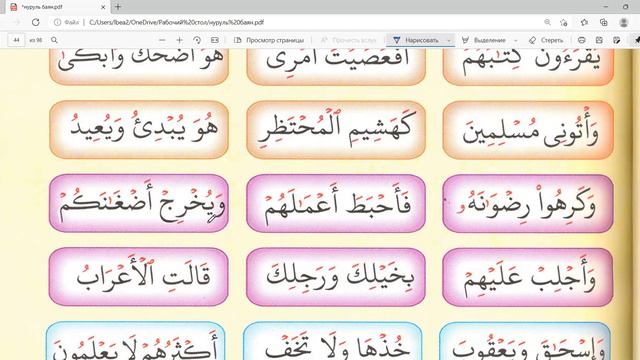Click the pin toolbar icon
The height and width of the screenshot is (360, 640).
(x=637, y=40)
